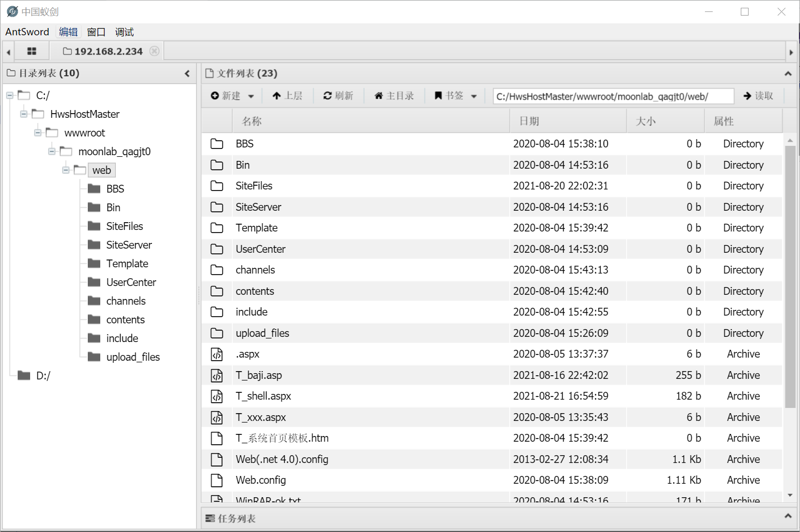
Task: Sort by the 属性 column header
Action: click(x=743, y=121)
